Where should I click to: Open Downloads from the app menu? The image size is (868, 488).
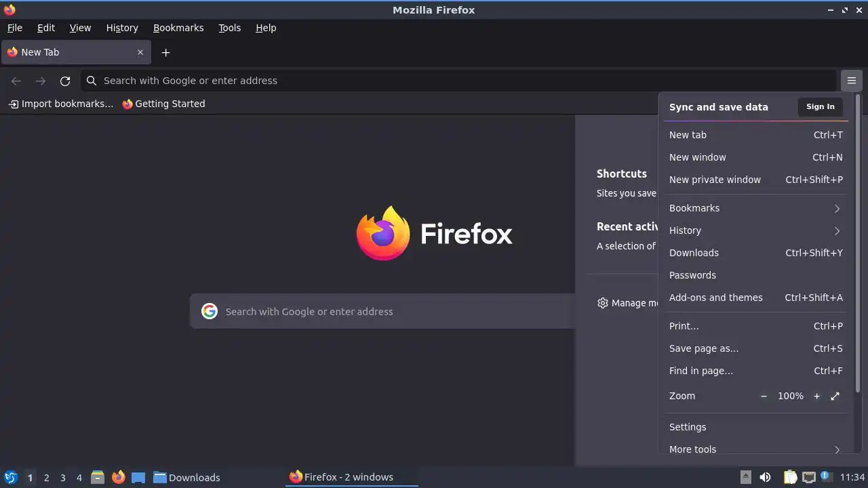pos(755,253)
